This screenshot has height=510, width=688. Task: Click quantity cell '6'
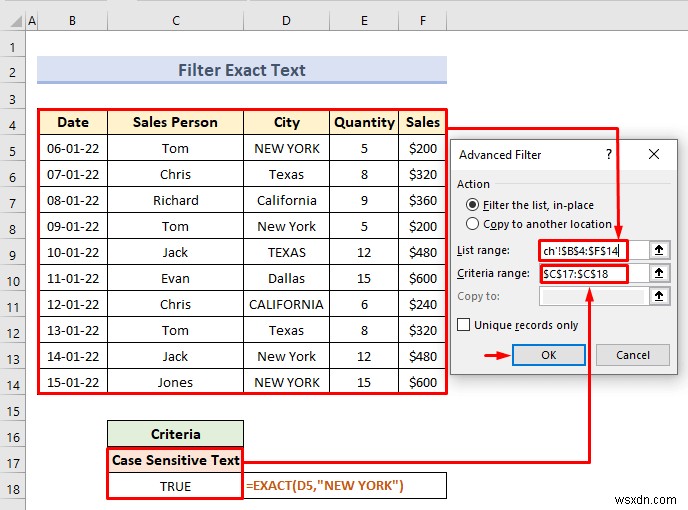(364, 304)
